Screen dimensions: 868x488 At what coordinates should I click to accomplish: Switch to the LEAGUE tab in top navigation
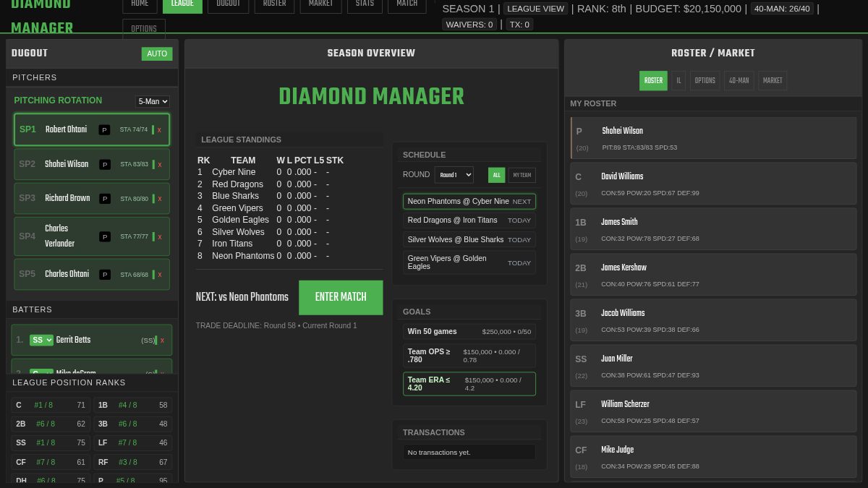182,4
